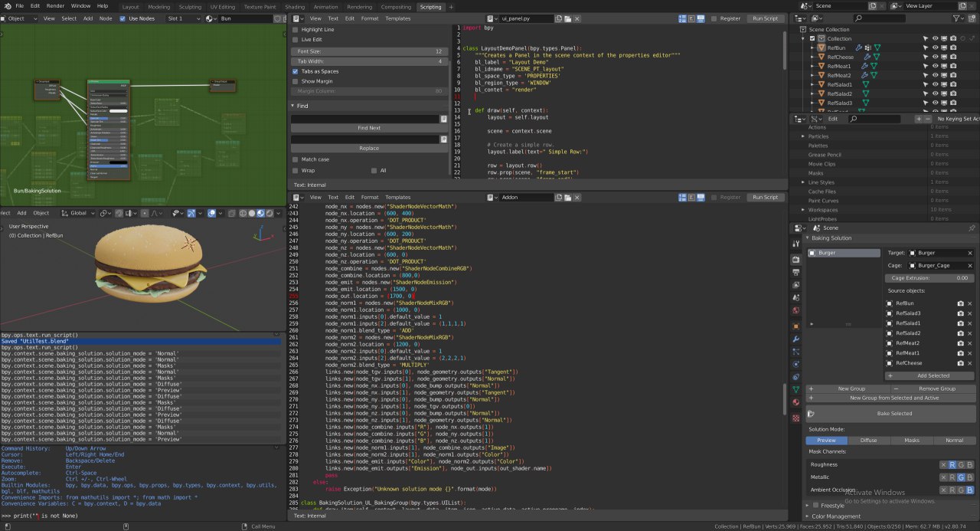This screenshot has height=531, width=980.
Task: Enable Live Edit checkbox
Action: click(296, 39)
